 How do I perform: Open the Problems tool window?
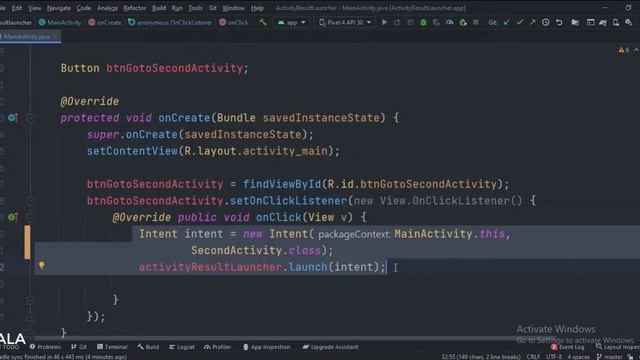pyautogui.click(x=45, y=347)
